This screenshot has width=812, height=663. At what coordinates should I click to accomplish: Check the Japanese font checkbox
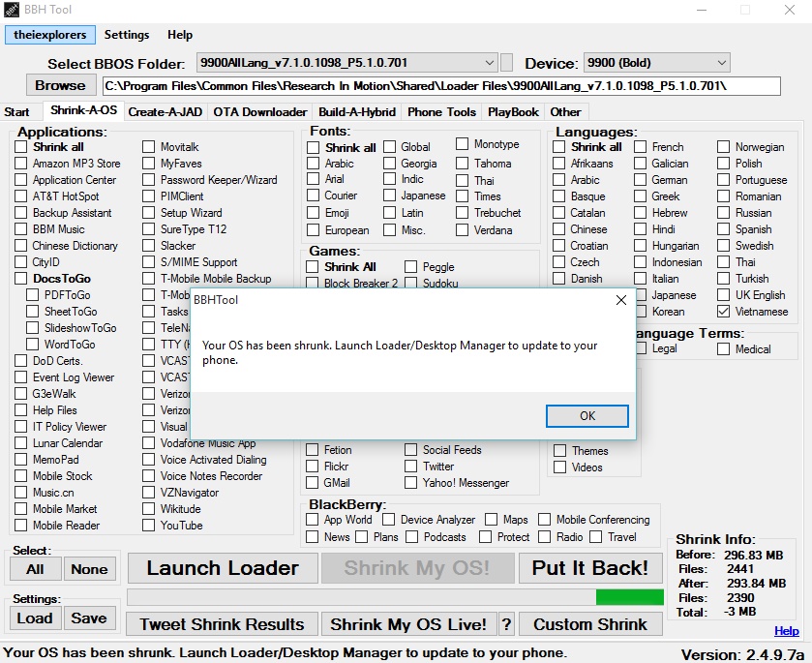tap(389, 196)
